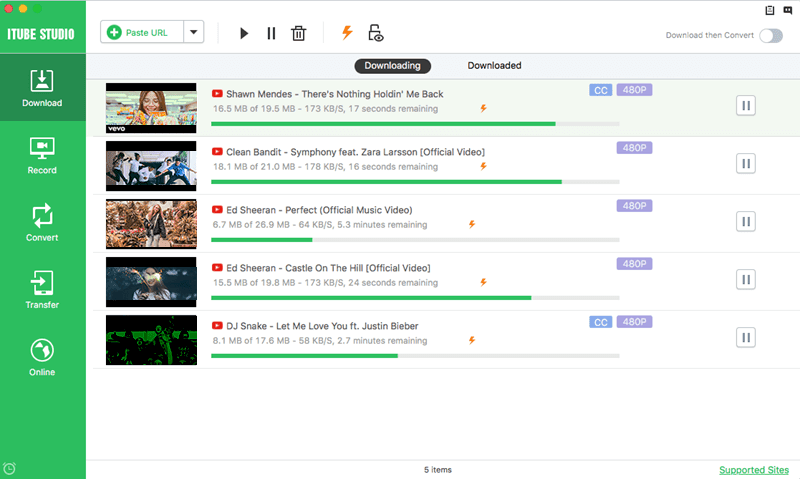The image size is (800, 479).
Task: Click the Pause all downloads icon
Action: (271, 33)
